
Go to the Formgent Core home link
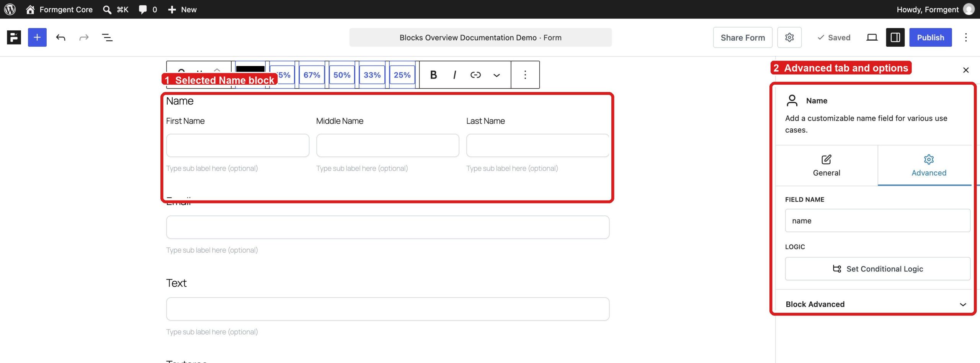[x=59, y=9]
